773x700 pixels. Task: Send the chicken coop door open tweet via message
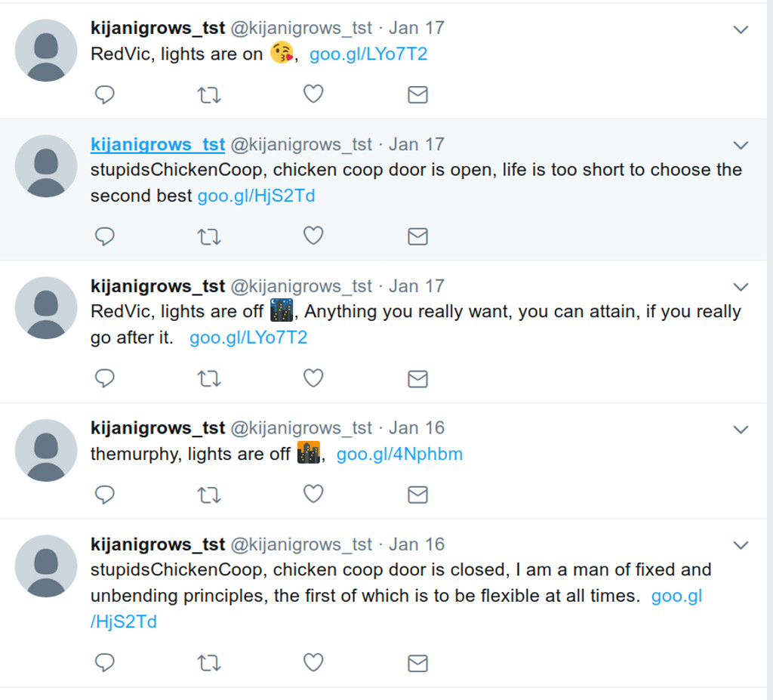click(x=417, y=236)
